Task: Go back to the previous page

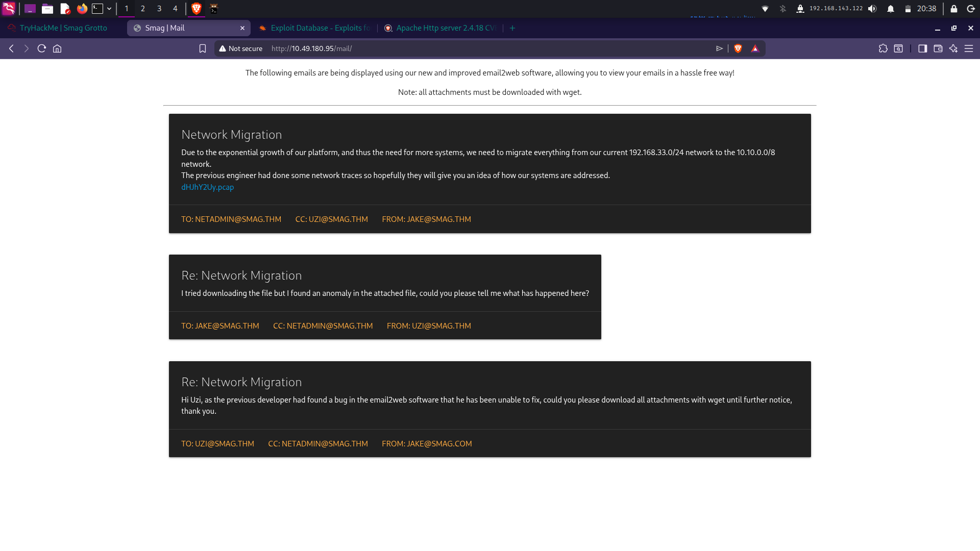Action: pyautogui.click(x=11, y=48)
